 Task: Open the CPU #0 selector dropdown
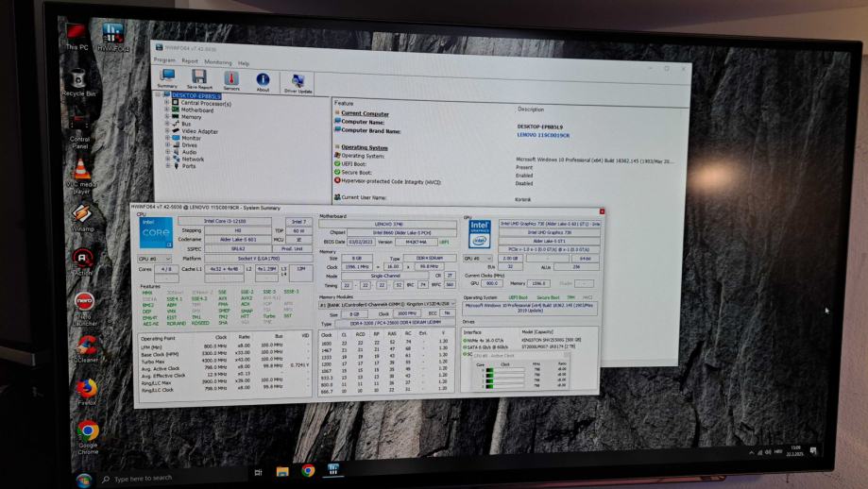[153, 259]
